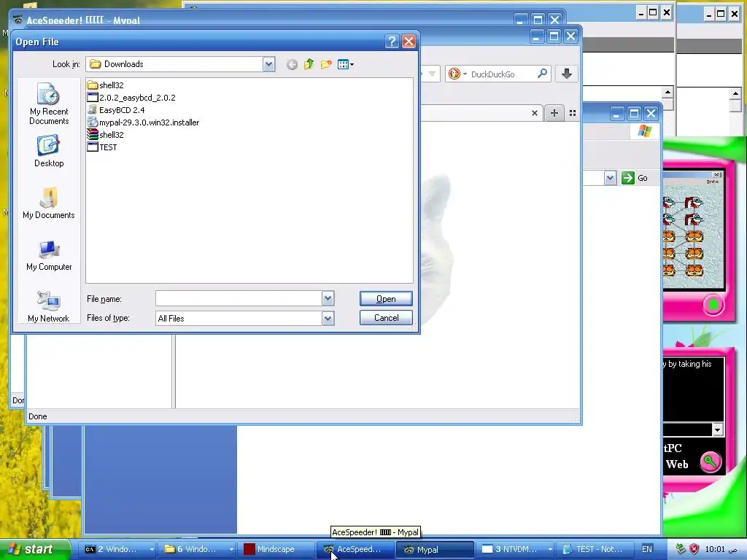747x560 pixels.
Task: Switch to Mypal taskbar button
Action: tap(435, 549)
